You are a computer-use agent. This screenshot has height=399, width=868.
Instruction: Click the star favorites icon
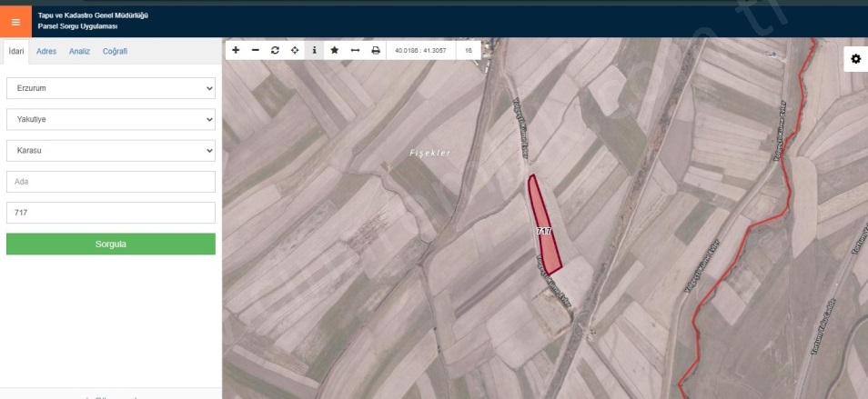click(x=335, y=51)
